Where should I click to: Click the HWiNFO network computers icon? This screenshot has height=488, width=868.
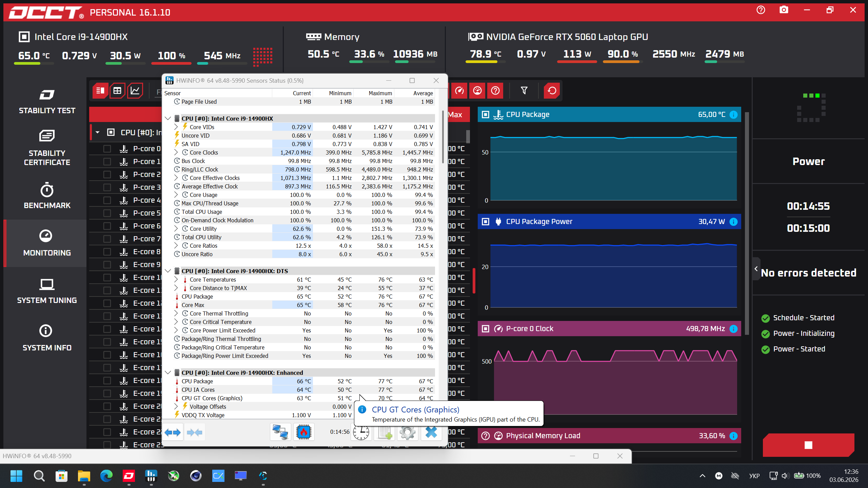(x=280, y=432)
